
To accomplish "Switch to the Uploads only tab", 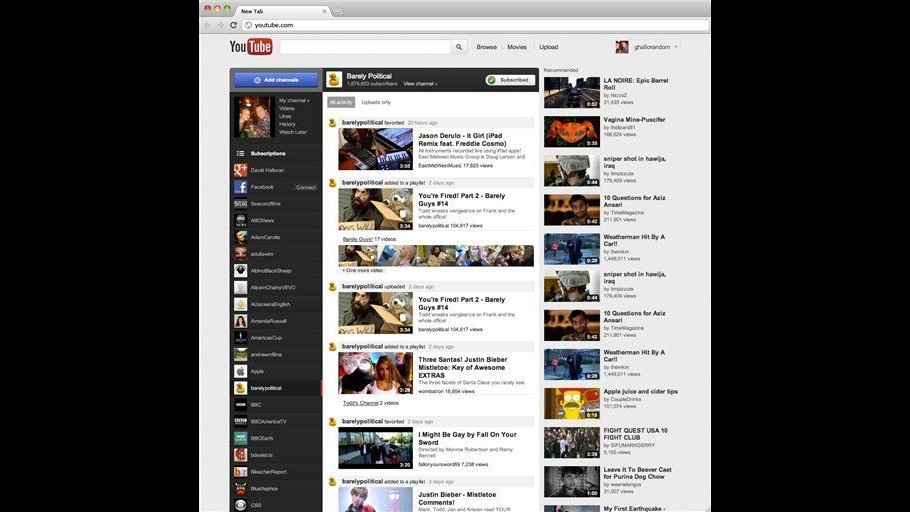I will pos(376,102).
